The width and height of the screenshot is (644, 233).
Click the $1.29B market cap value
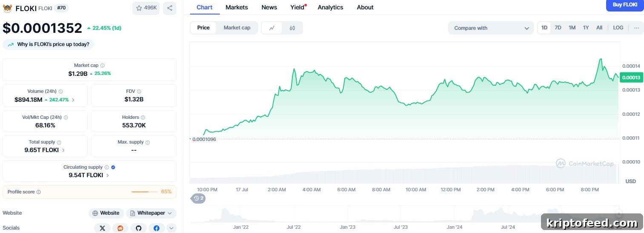click(78, 74)
